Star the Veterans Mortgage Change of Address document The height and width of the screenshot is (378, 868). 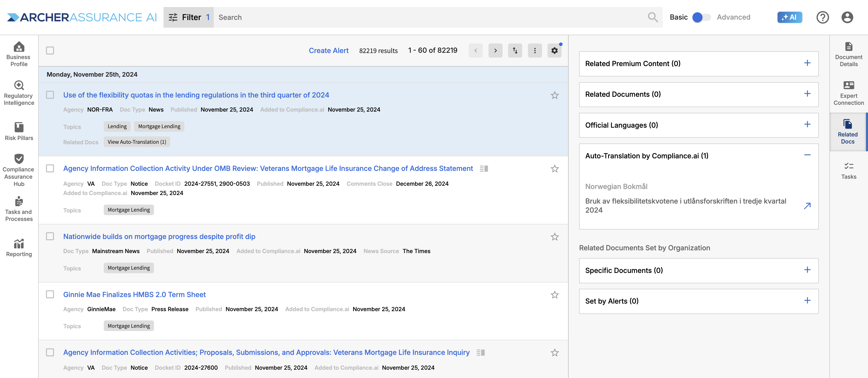[555, 169]
